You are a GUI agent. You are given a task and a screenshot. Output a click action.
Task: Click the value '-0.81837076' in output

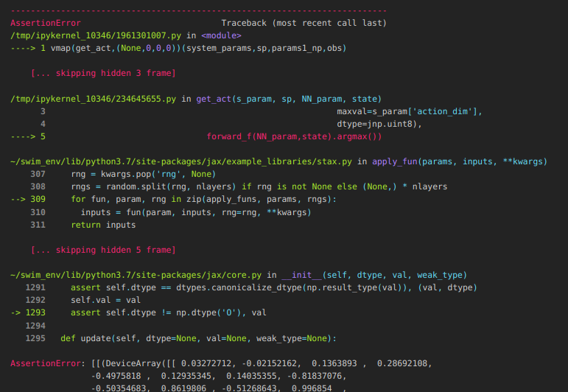point(315,376)
